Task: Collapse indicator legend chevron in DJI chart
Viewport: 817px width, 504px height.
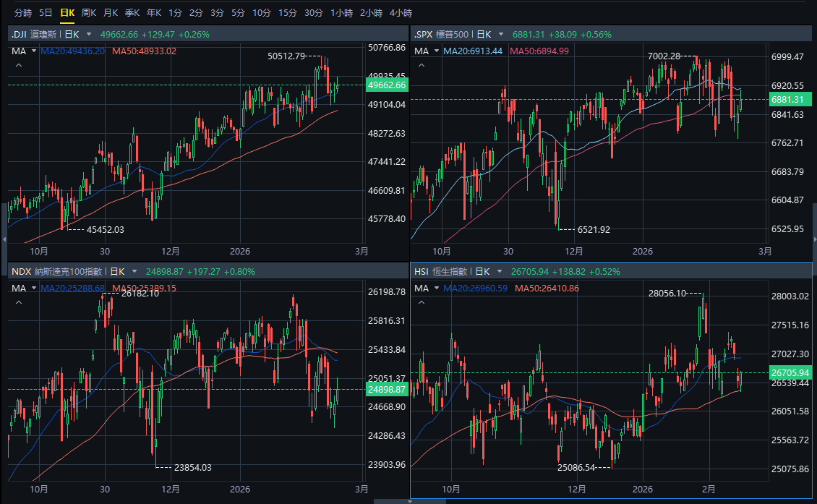Action: [19, 66]
